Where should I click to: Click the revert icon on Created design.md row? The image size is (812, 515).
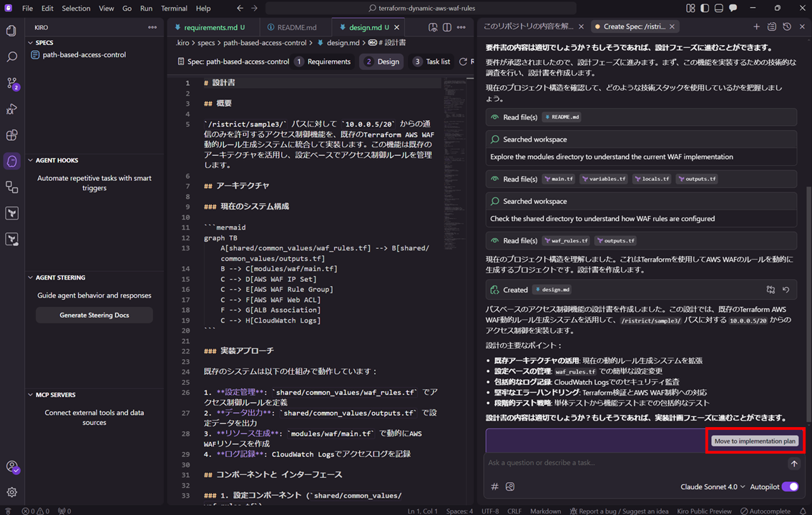point(786,290)
